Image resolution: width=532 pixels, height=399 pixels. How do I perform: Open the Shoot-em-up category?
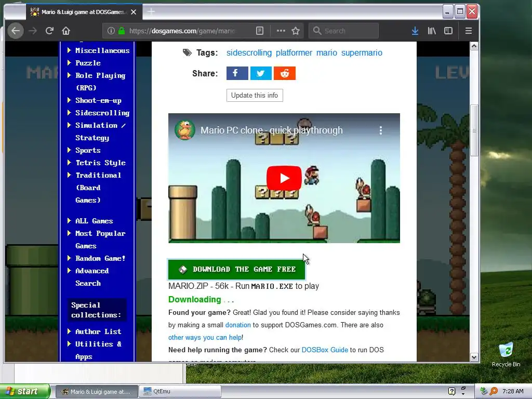point(98,100)
